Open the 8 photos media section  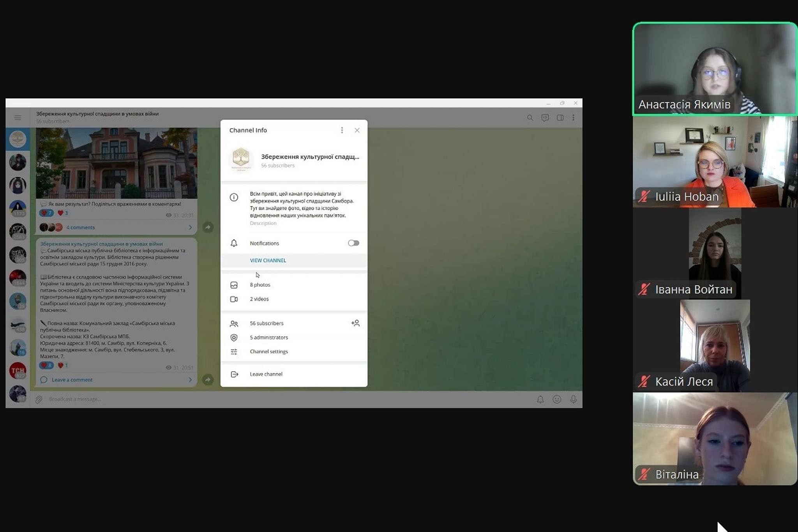pyautogui.click(x=260, y=285)
